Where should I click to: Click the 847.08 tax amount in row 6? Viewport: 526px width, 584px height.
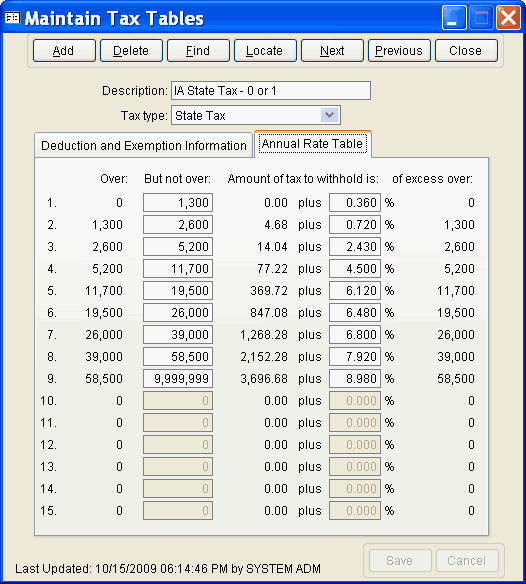[x=269, y=312]
